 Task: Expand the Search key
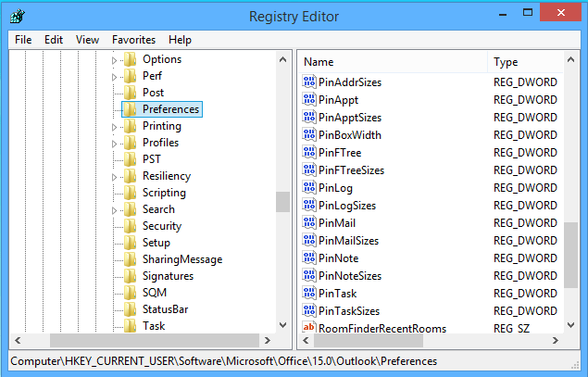(115, 210)
